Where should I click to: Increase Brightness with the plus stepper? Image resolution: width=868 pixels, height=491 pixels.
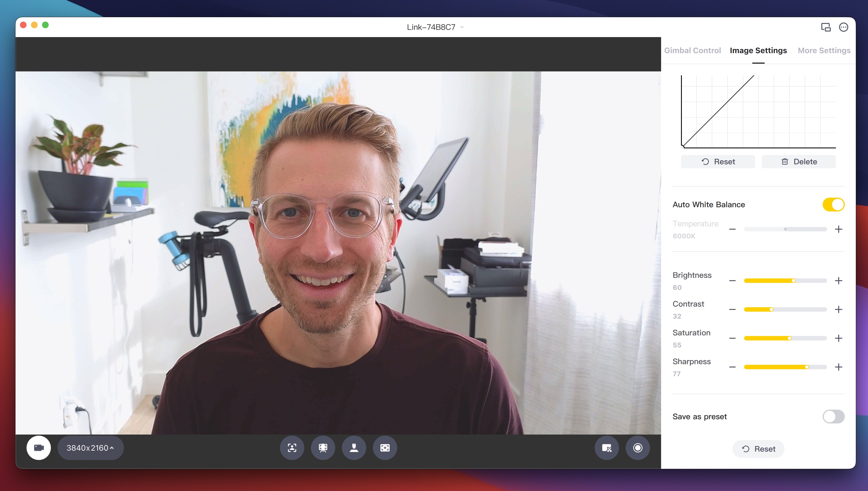[839, 280]
